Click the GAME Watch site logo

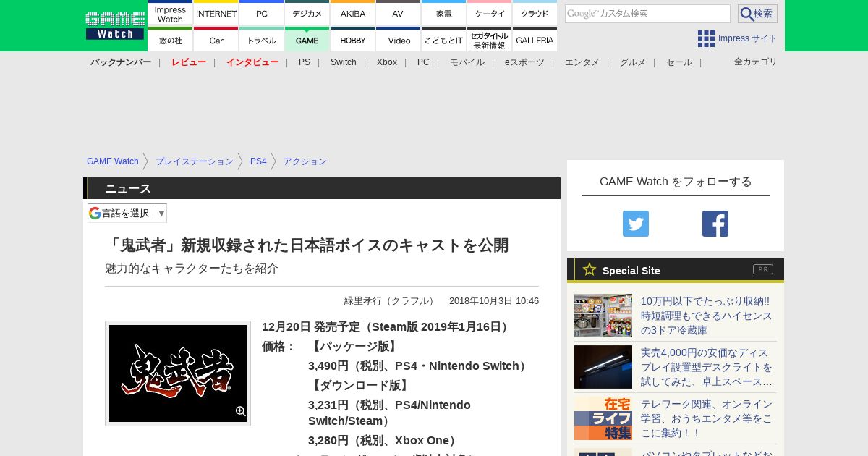114,25
